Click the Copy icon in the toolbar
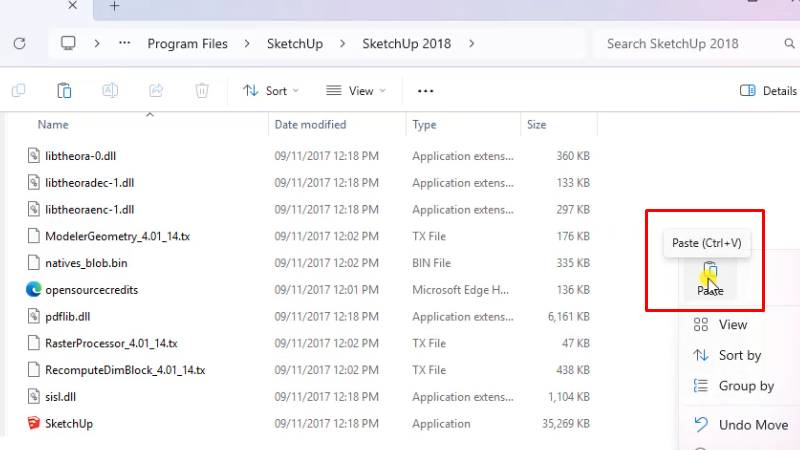 (x=19, y=91)
